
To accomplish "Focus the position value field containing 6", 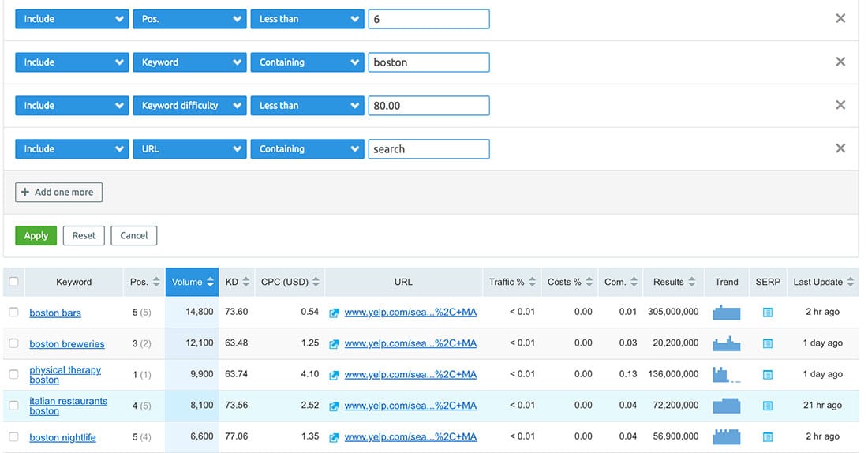I will pos(429,19).
